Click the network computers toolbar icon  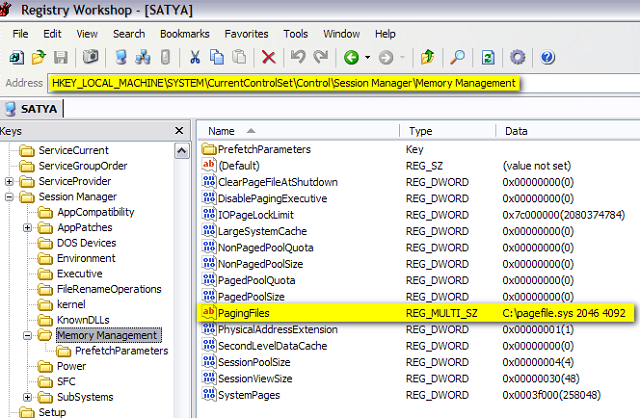[143, 58]
